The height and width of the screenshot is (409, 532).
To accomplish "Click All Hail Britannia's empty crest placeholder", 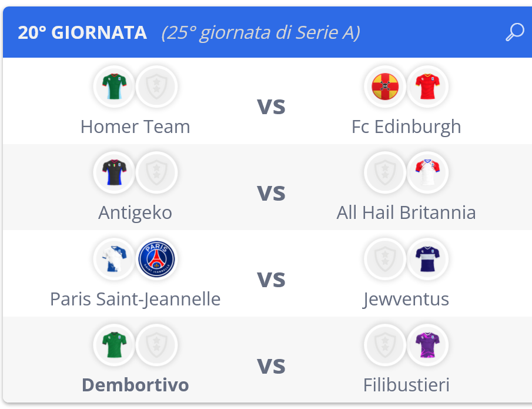I will point(385,172).
